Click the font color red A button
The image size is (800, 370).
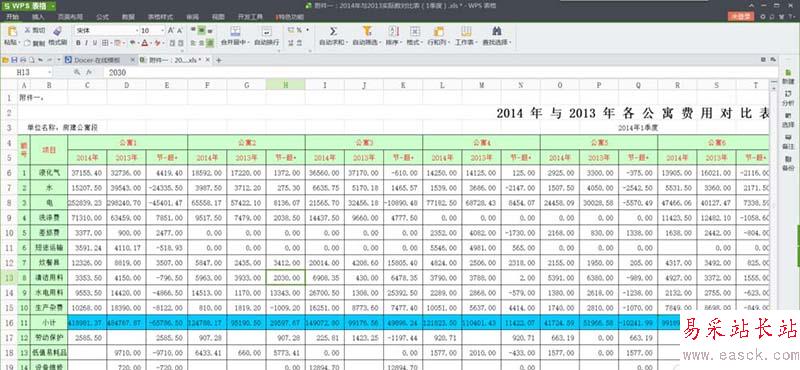pyautogui.click(x=144, y=43)
